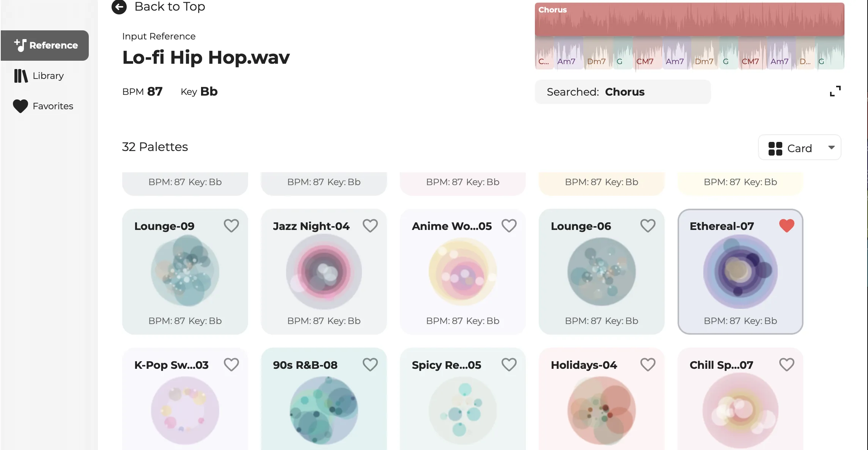
Task: Click the Back to Top arrow icon
Action: [x=119, y=7]
